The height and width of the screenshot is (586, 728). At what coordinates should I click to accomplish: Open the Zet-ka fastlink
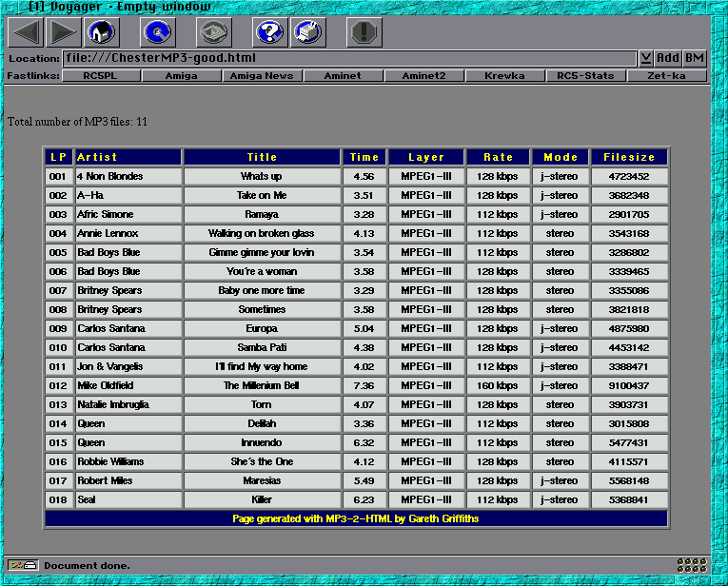tap(667, 75)
